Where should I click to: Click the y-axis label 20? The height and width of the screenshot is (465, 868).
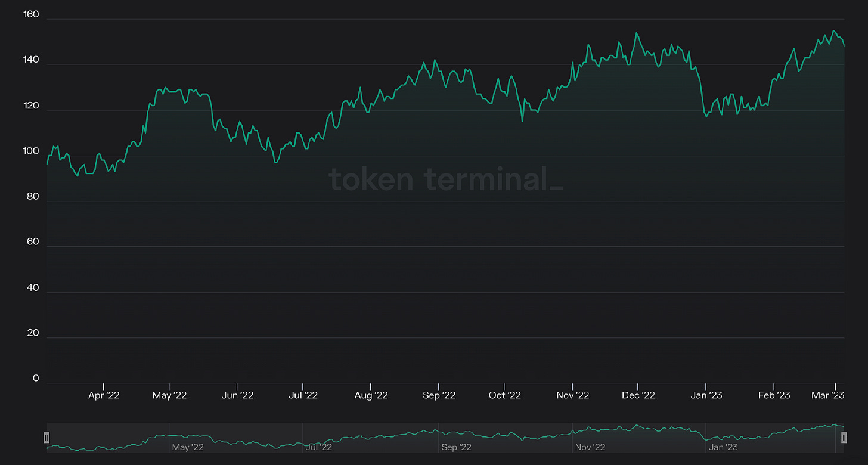click(33, 333)
